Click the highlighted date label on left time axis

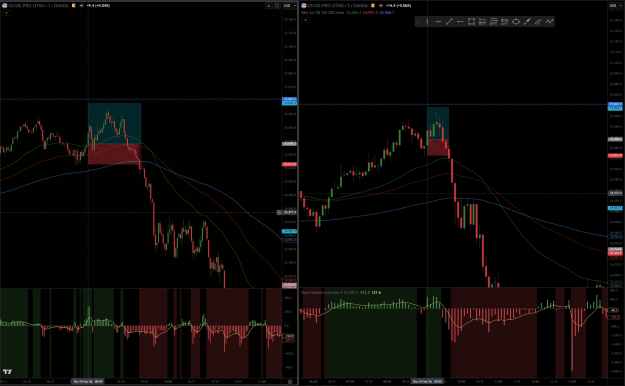[87, 381]
